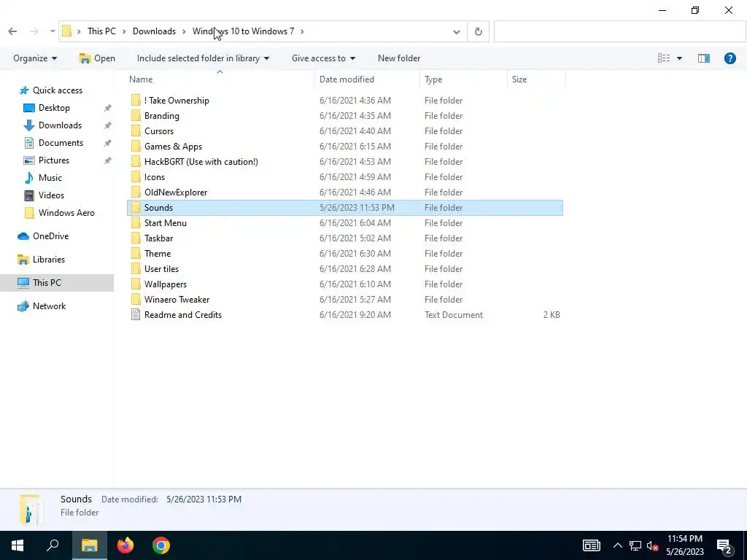Click the search input box
747x560 pixels.
coord(619,32)
